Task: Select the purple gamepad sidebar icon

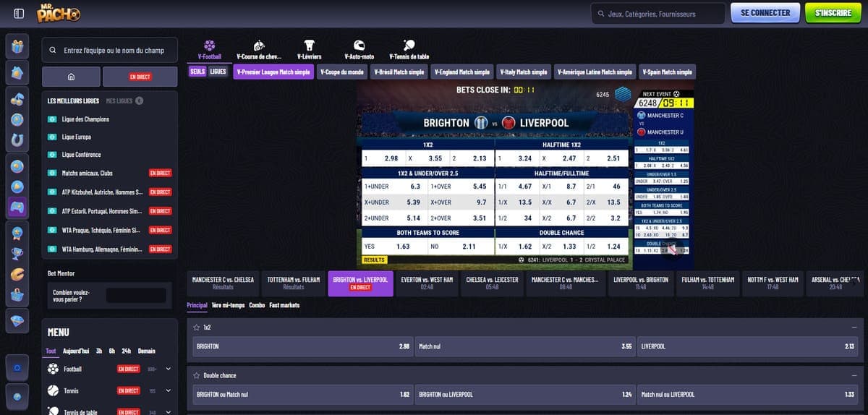Action: coord(17,208)
